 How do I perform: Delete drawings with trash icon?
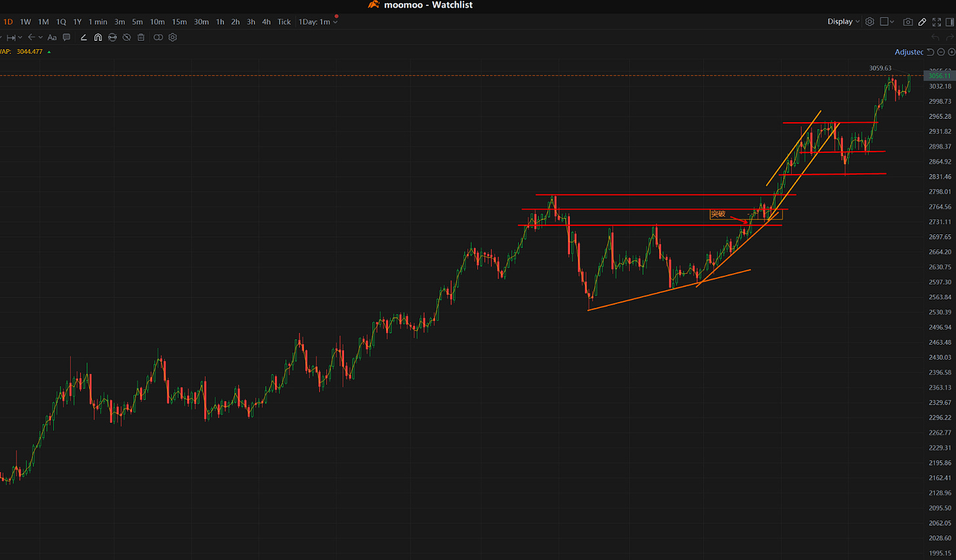click(141, 37)
